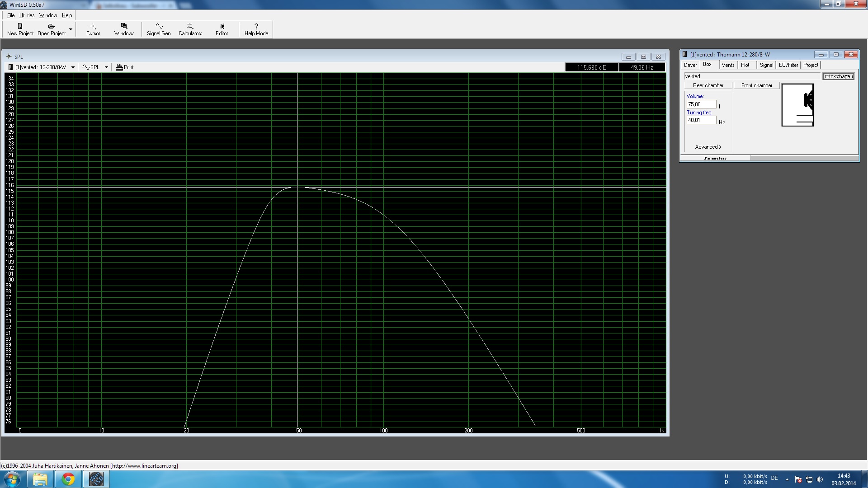
Task: Open the SPL graph type dropdown
Action: pos(106,67)
